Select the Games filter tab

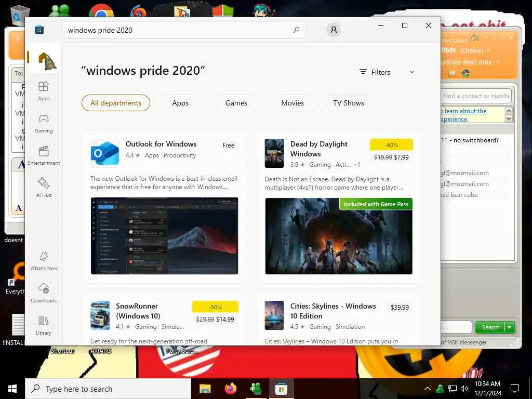[236, 103]
